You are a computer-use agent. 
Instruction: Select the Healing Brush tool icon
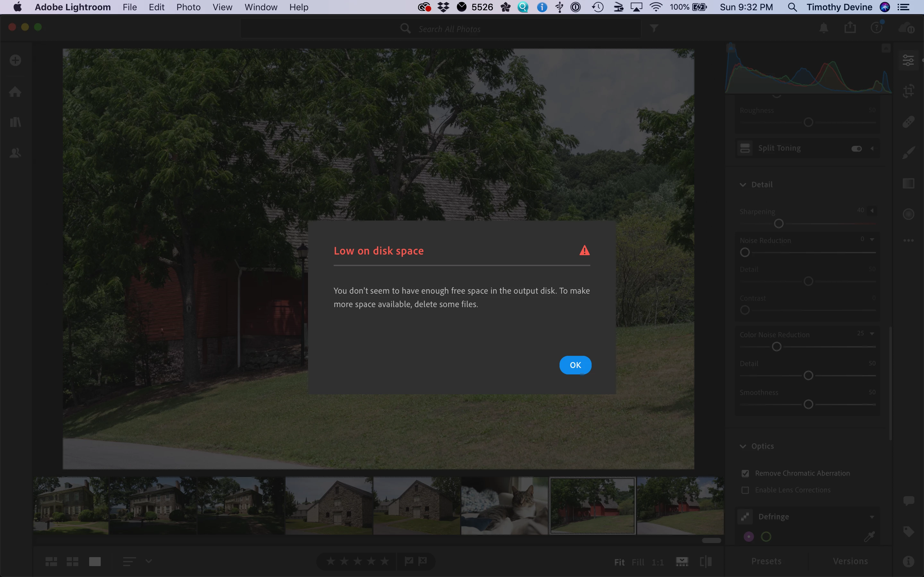[908, 122]
